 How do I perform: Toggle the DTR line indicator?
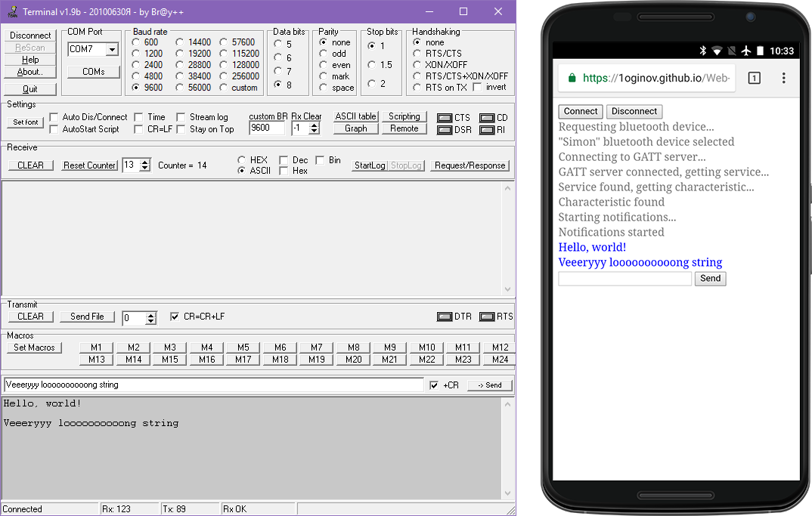pyautogui.click(x=445, y=317)
